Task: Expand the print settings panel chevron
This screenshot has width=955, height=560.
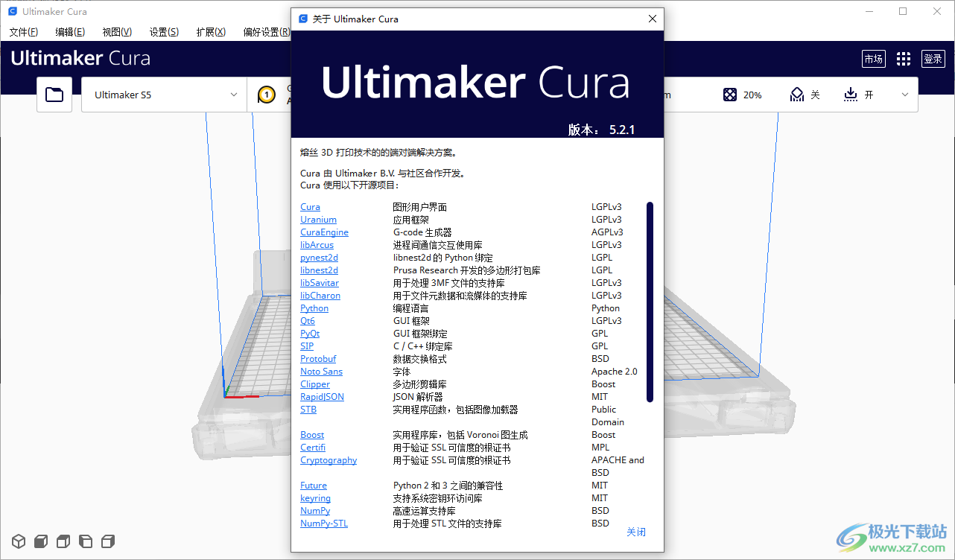Action: click(x=905, y=95)
